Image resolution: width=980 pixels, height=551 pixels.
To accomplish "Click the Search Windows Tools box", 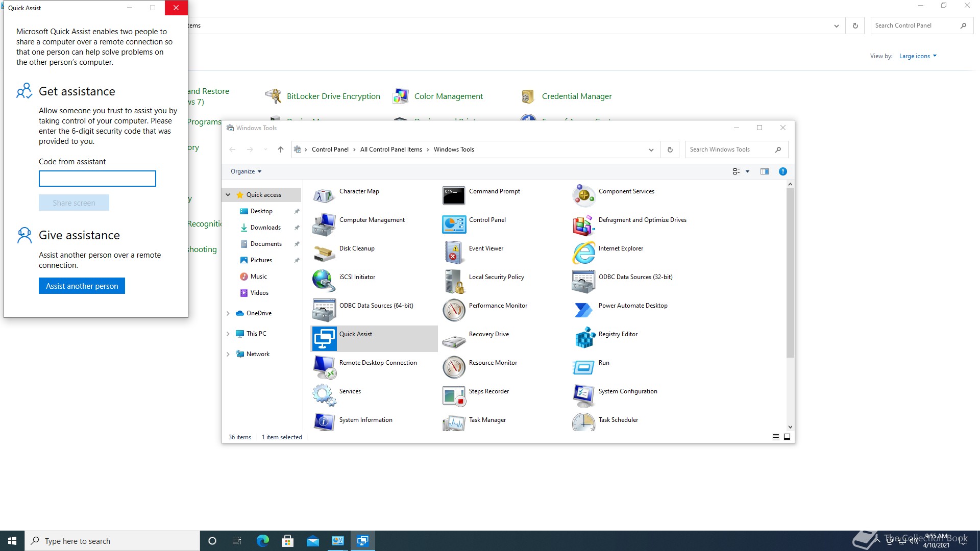I will [737, 149].
